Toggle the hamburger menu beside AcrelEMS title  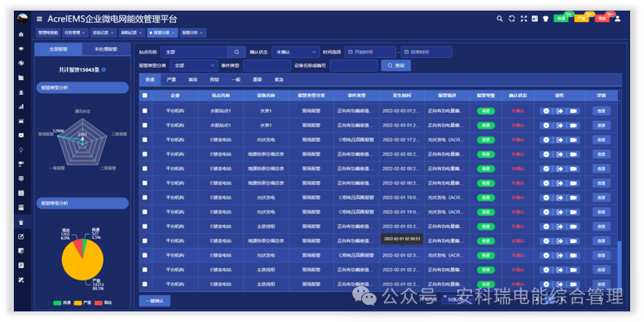coord(39,19)
